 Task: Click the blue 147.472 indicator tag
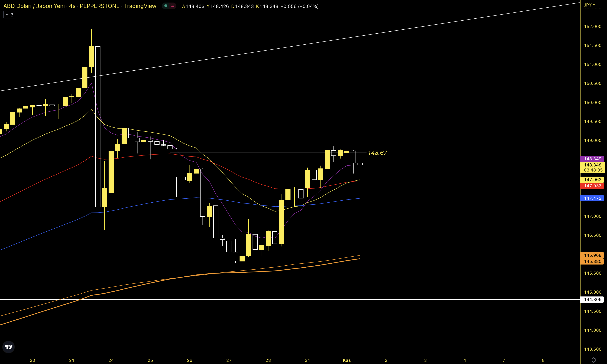tap(592, 198)
